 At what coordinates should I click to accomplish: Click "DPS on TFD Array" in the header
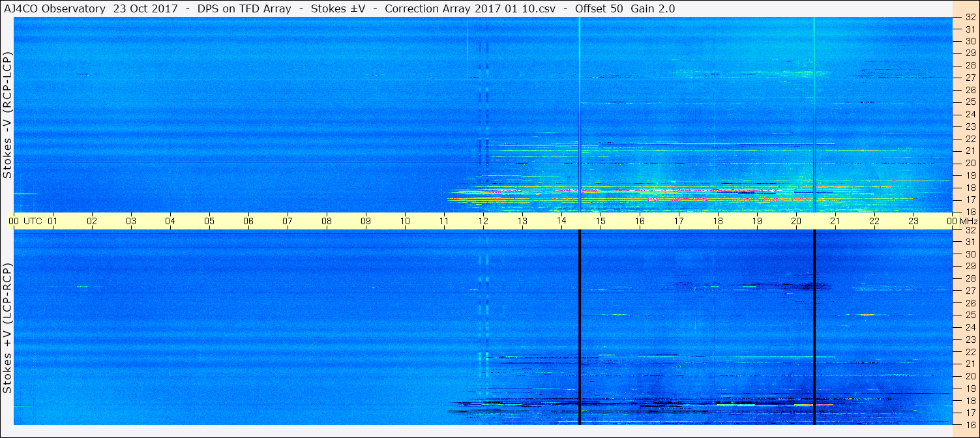point(245,8)
